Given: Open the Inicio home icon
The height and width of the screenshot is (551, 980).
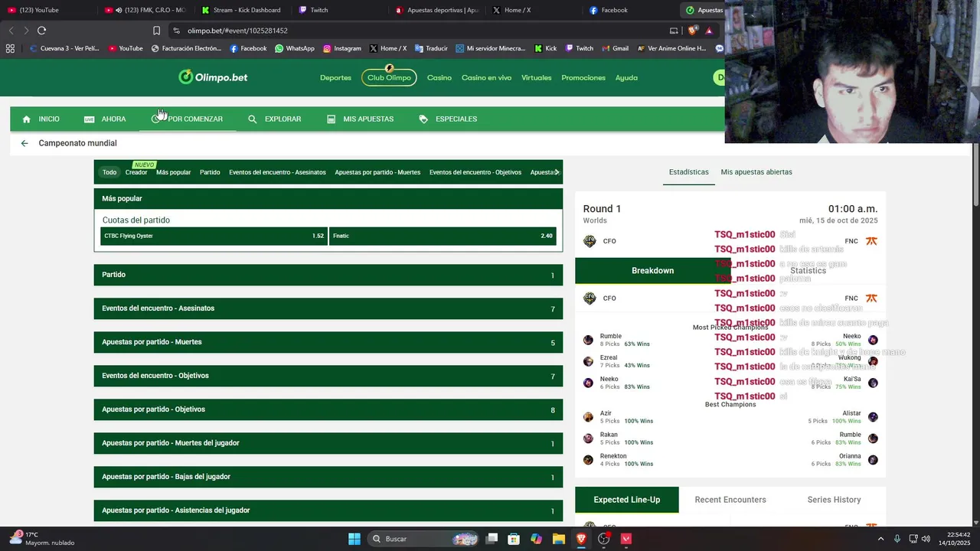Looking at the screenshot, I should (x=27, y=119).
